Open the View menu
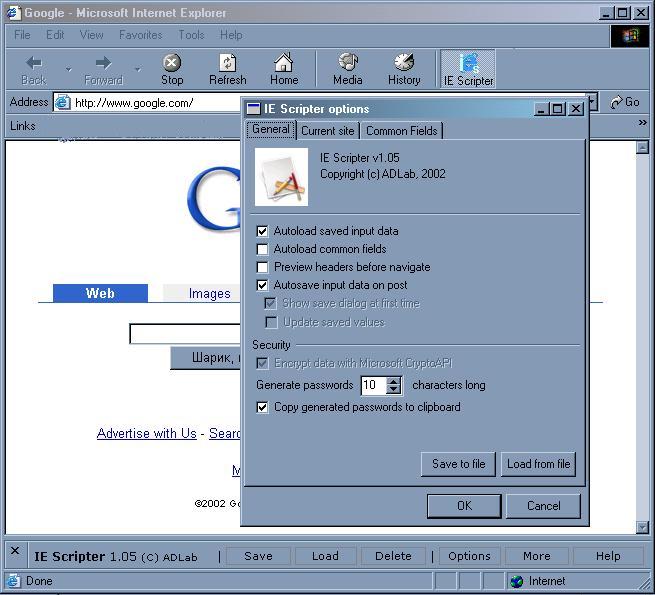Screen dimensions: 655x595 click(x=91, y=35)
